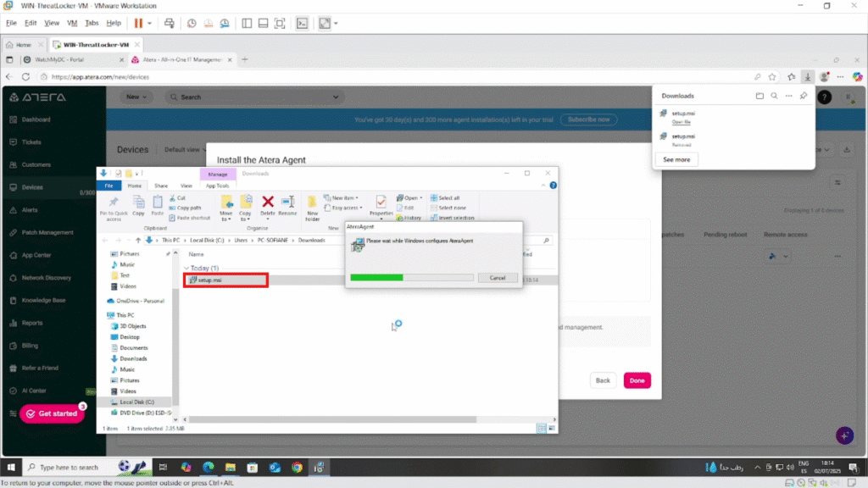The height and width of the screenshot is (488, 868).
Task: Open Google Chrome from the taskbar
Action: (x=298, y=468)
